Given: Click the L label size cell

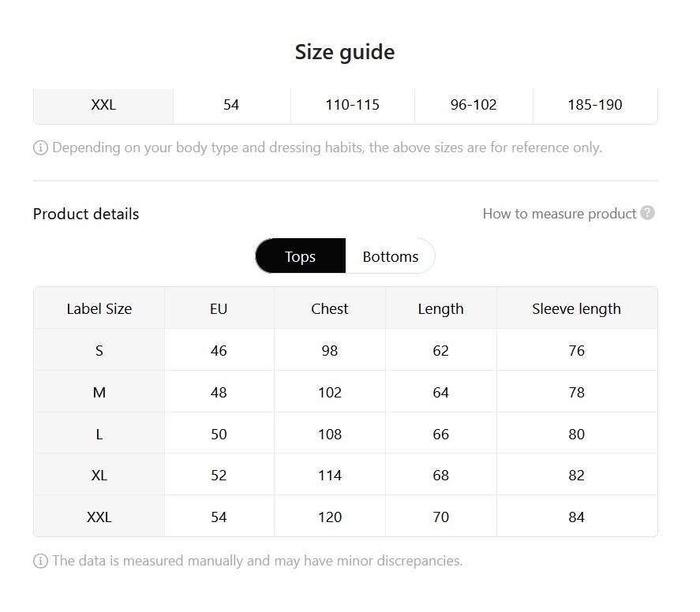Looking at the screenshot, I should click(99, 434).
